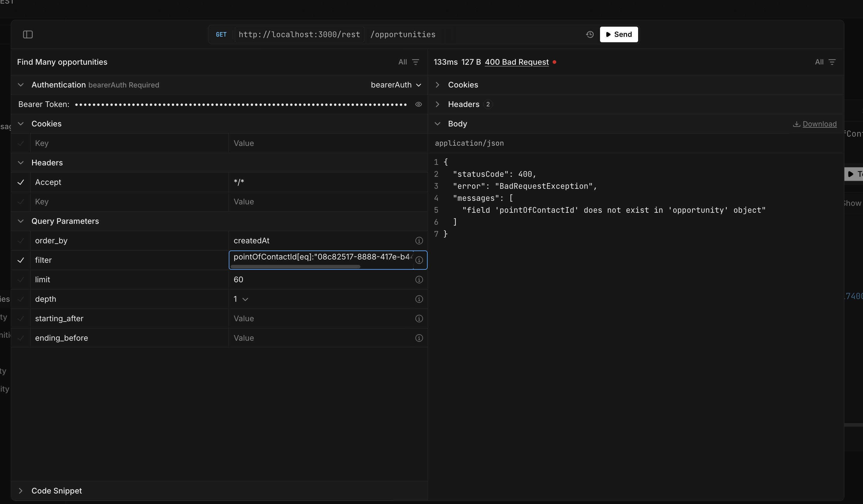Click the Send button
This screenshot has height=504, width=863.
click(x=619, y=34)
